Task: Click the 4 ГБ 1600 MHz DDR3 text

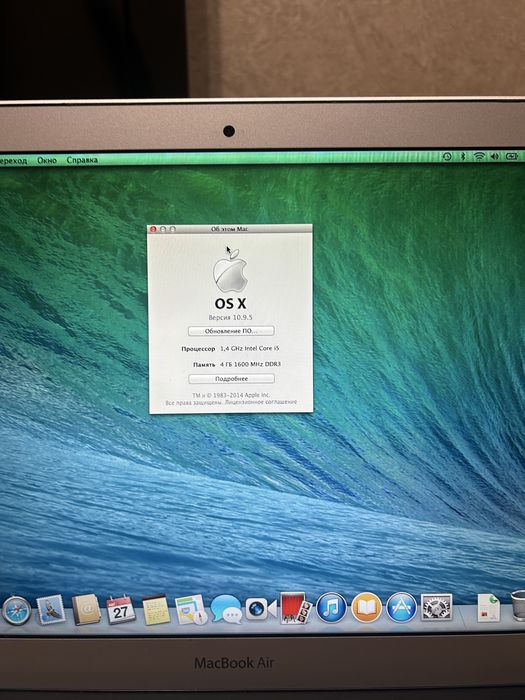Action: [x=250, y=364]
